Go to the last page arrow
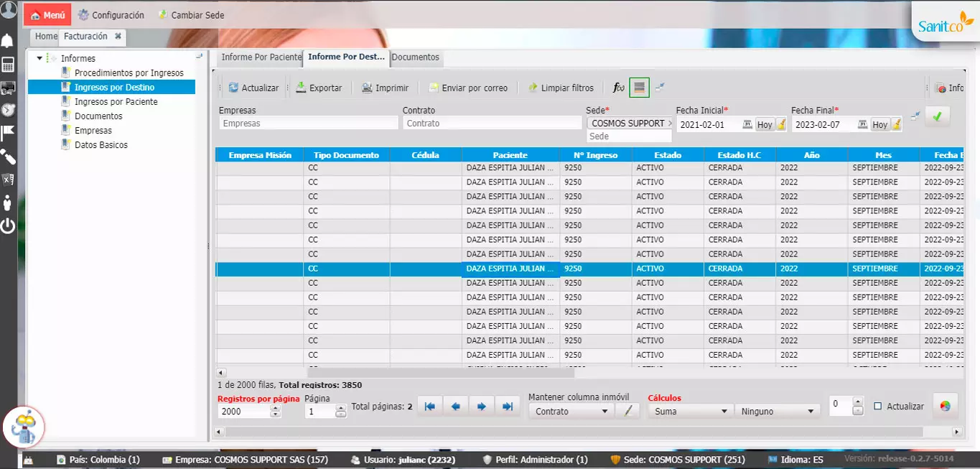980x469 pixels. (x=507, y=407)
